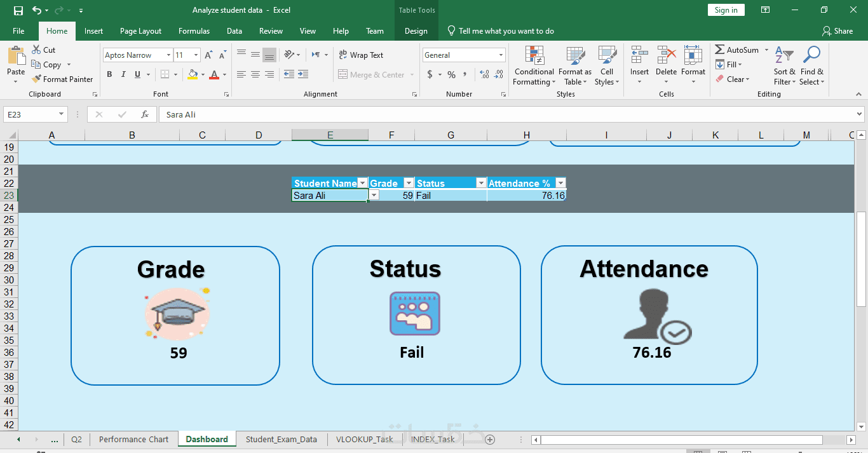This screenshot has height=453, width=868.
Task: Click the Share button
Action: coord(837,31)
